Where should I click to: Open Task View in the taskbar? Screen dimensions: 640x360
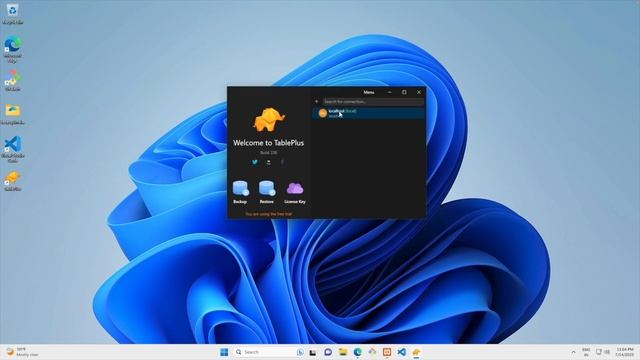pyautogui.click(x=313, y=352)
